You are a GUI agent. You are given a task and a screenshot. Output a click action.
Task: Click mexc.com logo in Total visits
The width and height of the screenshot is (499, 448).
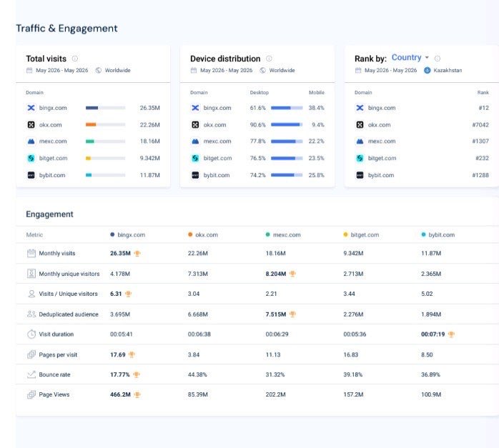(x=31, y=141)
